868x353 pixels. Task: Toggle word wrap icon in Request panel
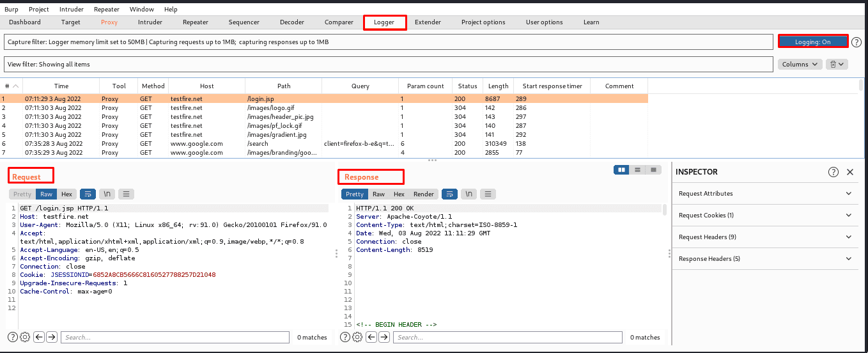(87, 194)
